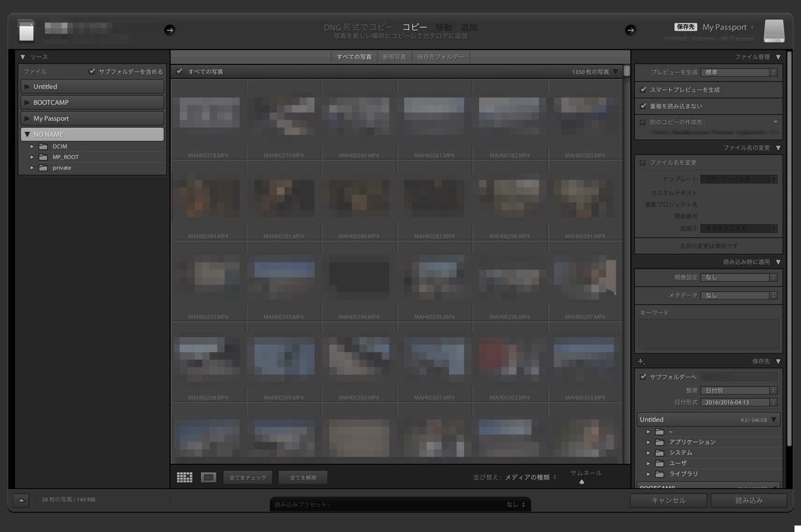Click the キーワード text field
This screenshot has width=801, height=532.
709,334
